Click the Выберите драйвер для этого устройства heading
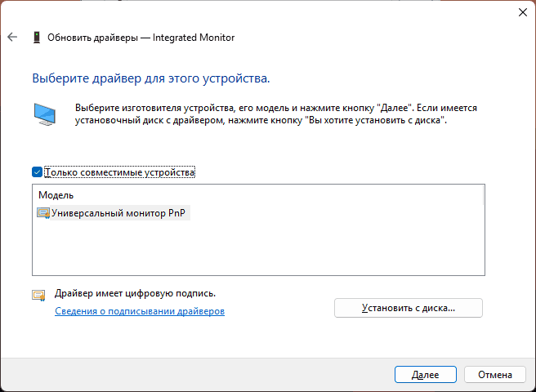Image resolution: width=536 pixels, height=392 pixels. pos(150,79)
